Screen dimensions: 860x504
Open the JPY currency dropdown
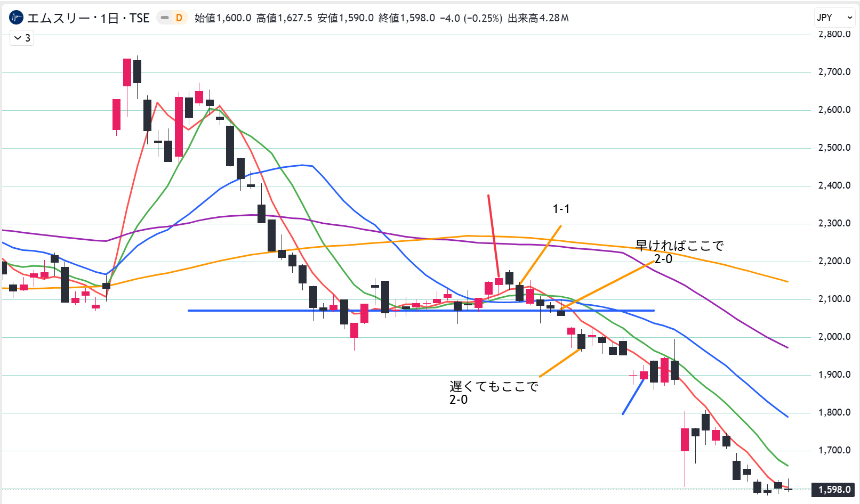click(x=834, y=18)
